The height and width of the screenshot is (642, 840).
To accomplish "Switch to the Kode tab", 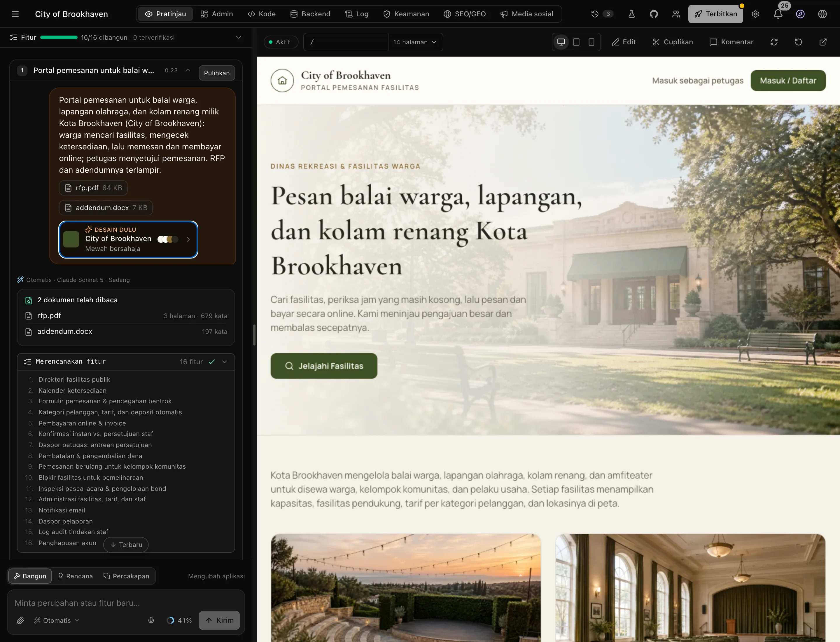I will (262, 14).
